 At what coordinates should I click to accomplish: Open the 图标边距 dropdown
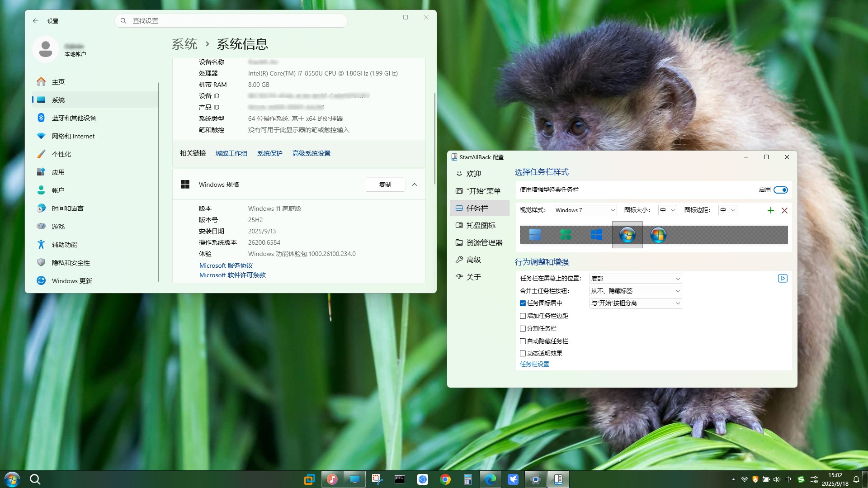coord(728,210)
